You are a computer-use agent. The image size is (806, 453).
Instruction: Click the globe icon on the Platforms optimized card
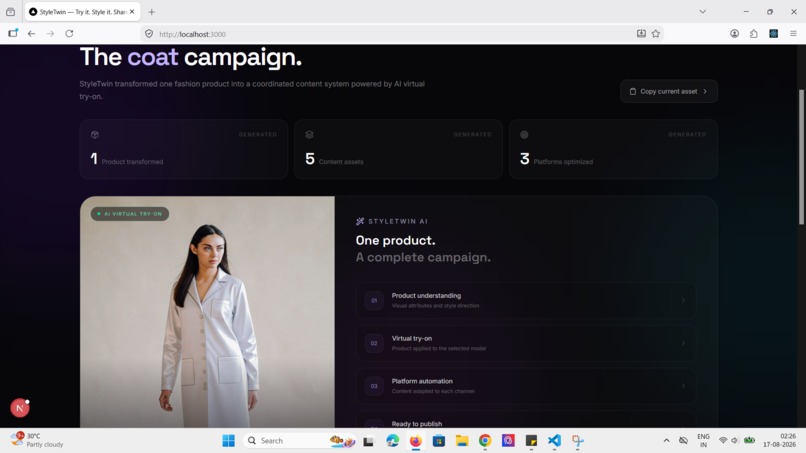click(x=524, y=135)
